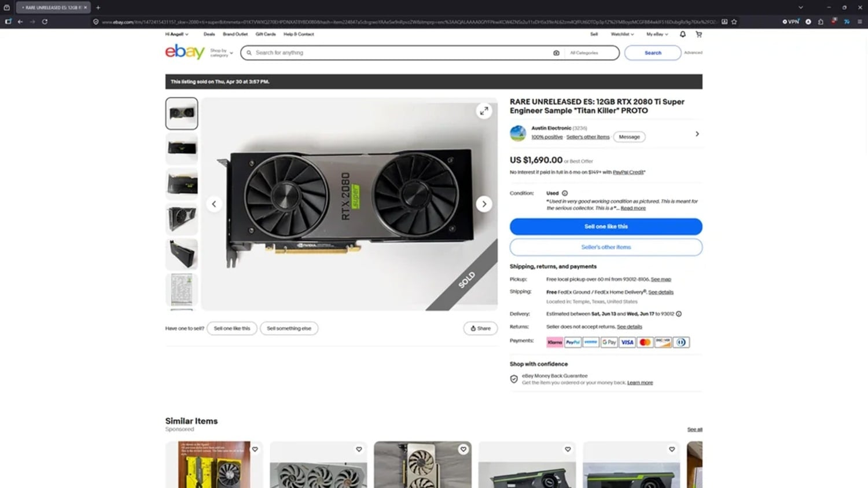Image resolution: width=868 pixels, height=488 pixels.
Task: Search by image using camera icon
Action: pyautogui.click(x=556, y=53)
